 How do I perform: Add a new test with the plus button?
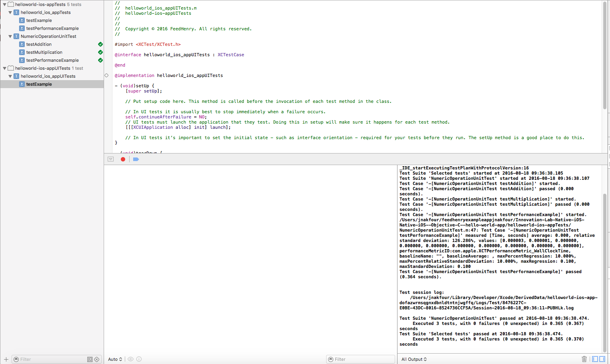pos(6,359)
